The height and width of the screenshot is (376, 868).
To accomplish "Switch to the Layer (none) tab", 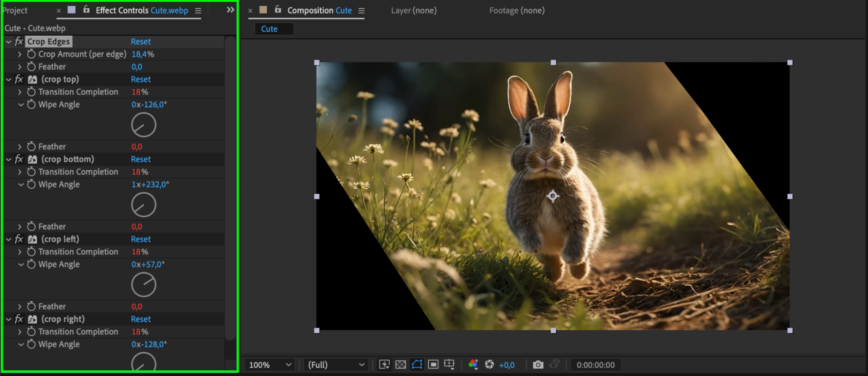I will pyautogui.click(x=413, y=10).
